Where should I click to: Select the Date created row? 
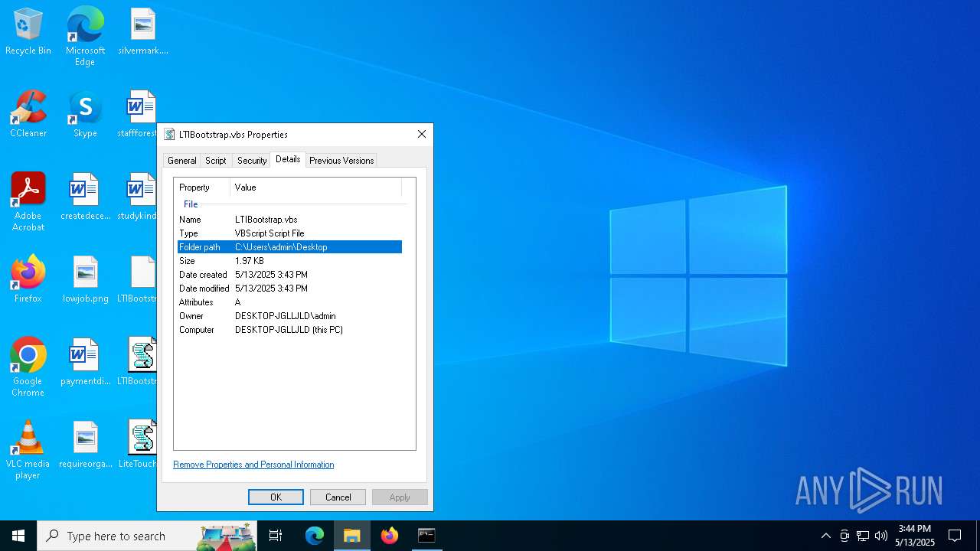click(289, 275)
